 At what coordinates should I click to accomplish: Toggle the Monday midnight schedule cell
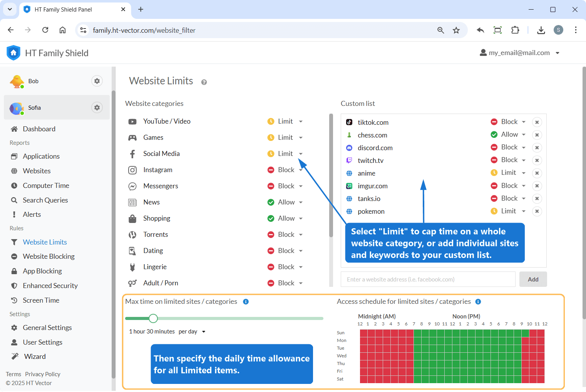[363, 341]
